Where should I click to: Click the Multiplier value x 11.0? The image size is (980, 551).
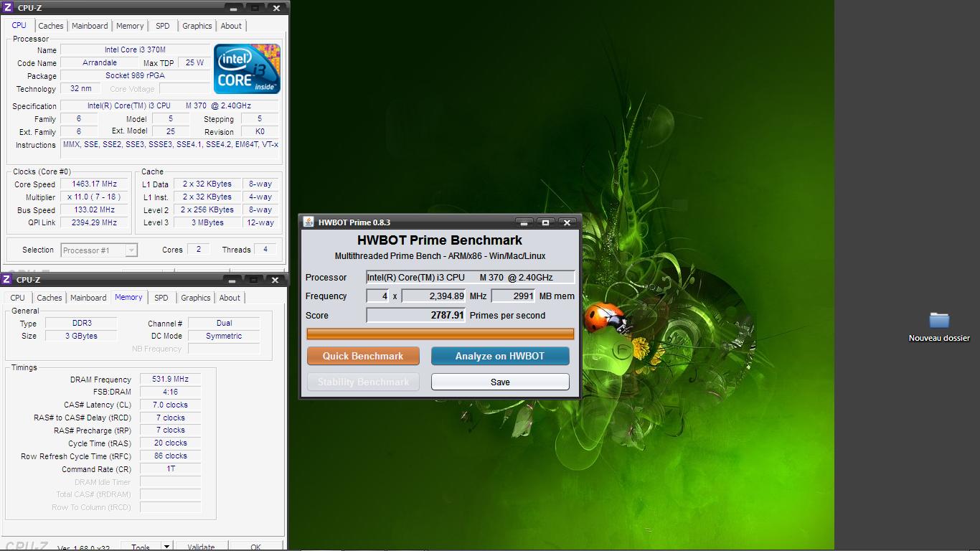[x=94, y=197]
